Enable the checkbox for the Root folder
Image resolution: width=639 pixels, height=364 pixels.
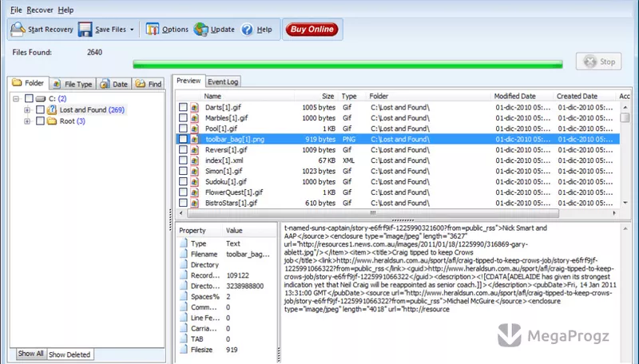(x=40, y=121)
